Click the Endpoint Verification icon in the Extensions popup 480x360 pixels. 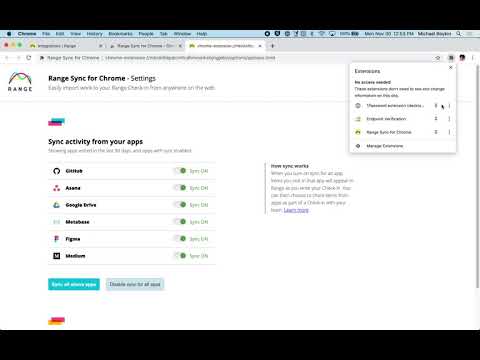pos(358,119)
